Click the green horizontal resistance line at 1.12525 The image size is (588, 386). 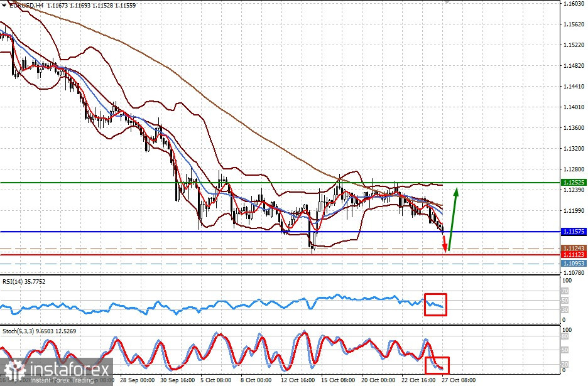[280, 183]
